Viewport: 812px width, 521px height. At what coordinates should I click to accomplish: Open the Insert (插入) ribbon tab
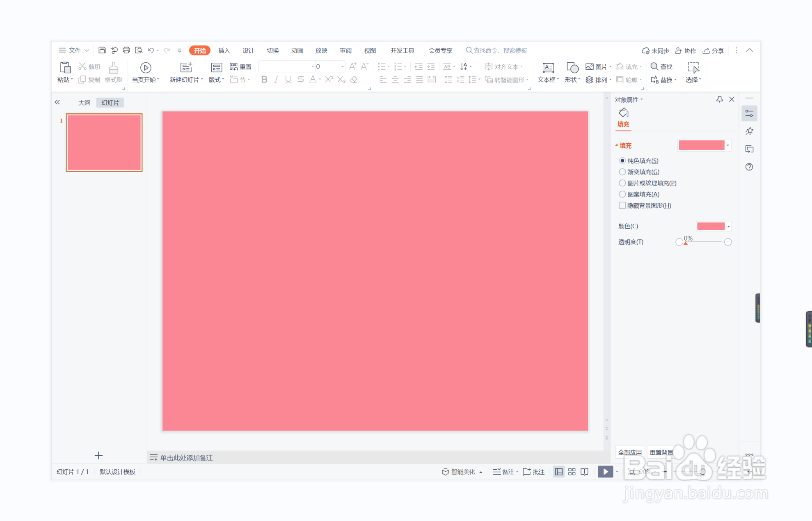coord(224,50)
